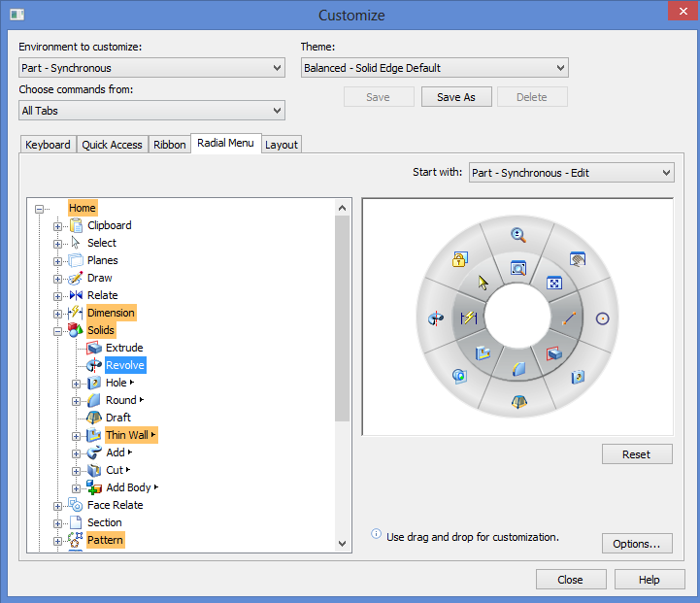Click the tree scrollbar down arrow
Image resolution: width=700 pixels, height=603 pixels.
pyautogui.click(x=343, y=543)
